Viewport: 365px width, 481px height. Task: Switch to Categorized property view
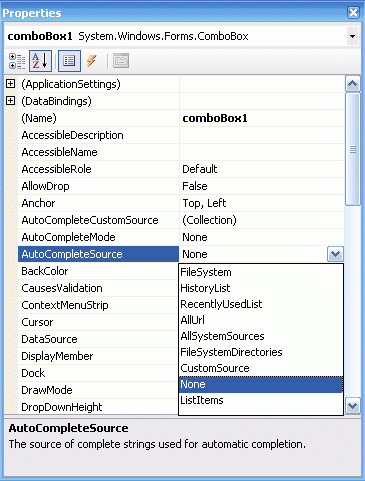(17, 61)
